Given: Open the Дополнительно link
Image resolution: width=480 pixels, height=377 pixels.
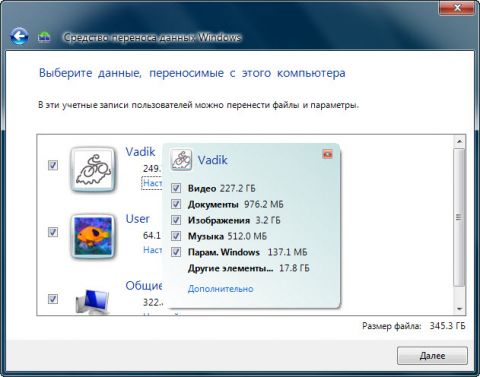Looking at the screenshot, I should pyautogui.click(x=220, y=289).
